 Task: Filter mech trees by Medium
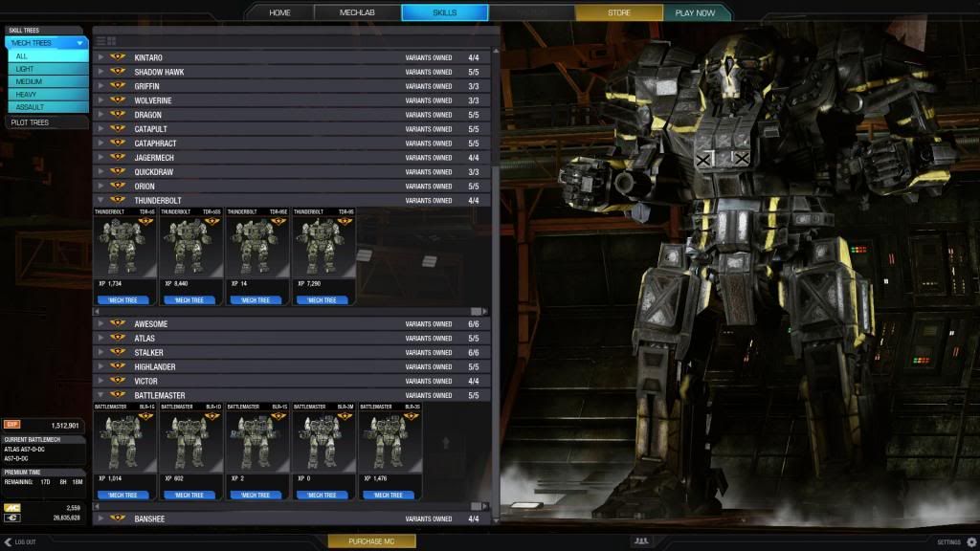[48, 81]
